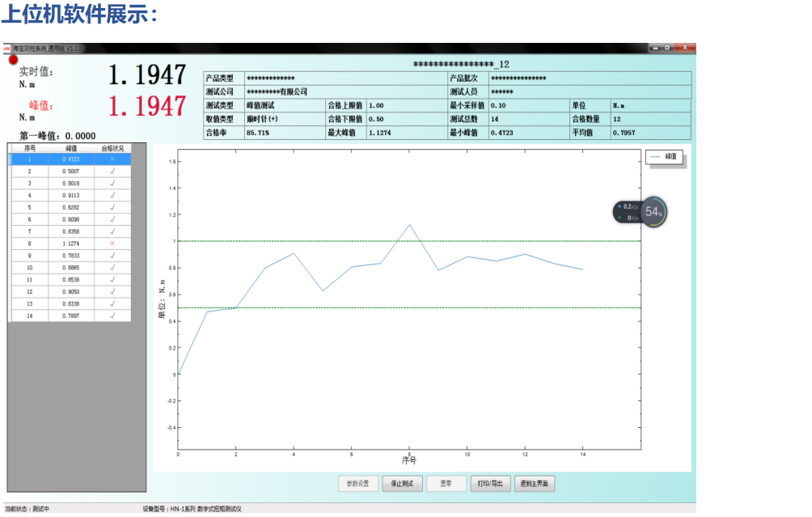Click the red X status in row 8
812x517 pixels.
[112, 244]
